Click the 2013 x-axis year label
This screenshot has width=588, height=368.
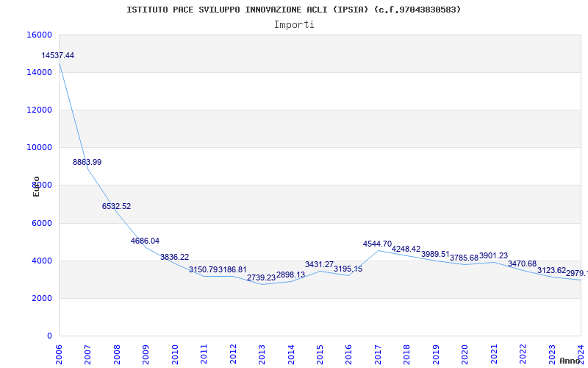point(262,353)
